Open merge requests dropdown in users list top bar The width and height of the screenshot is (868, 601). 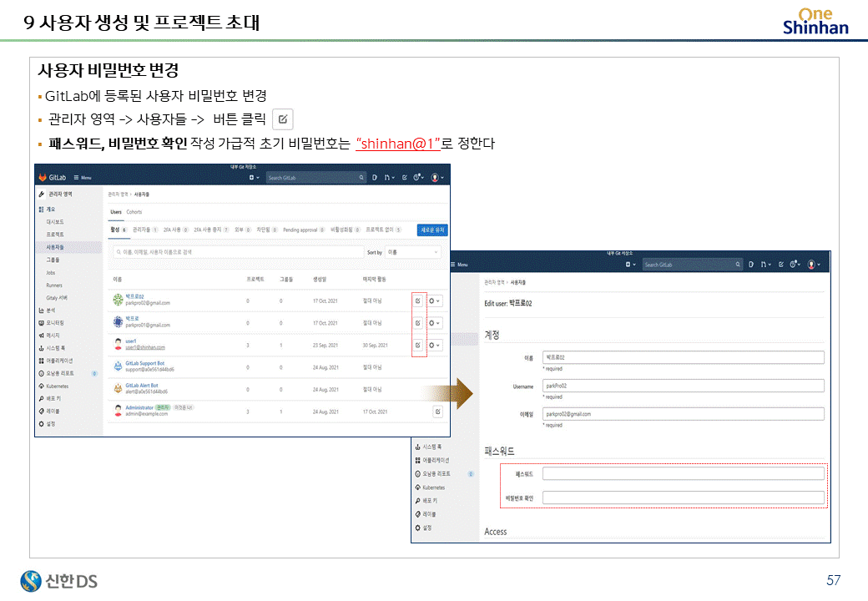[x=390, y=178]
